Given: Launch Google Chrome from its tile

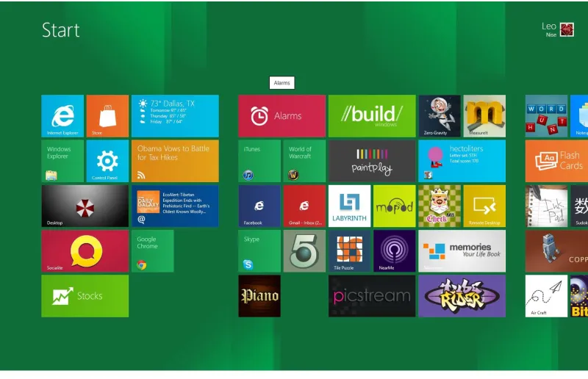Looking at the screenshot, I should tap(152, 250).
